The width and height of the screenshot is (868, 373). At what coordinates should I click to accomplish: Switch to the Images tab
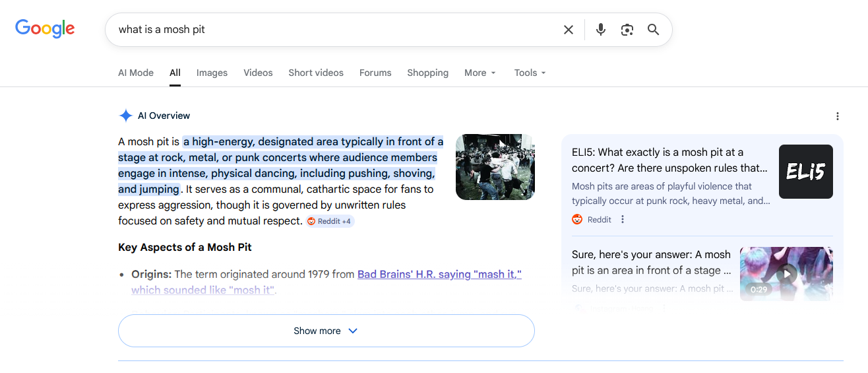coord(212,73)
